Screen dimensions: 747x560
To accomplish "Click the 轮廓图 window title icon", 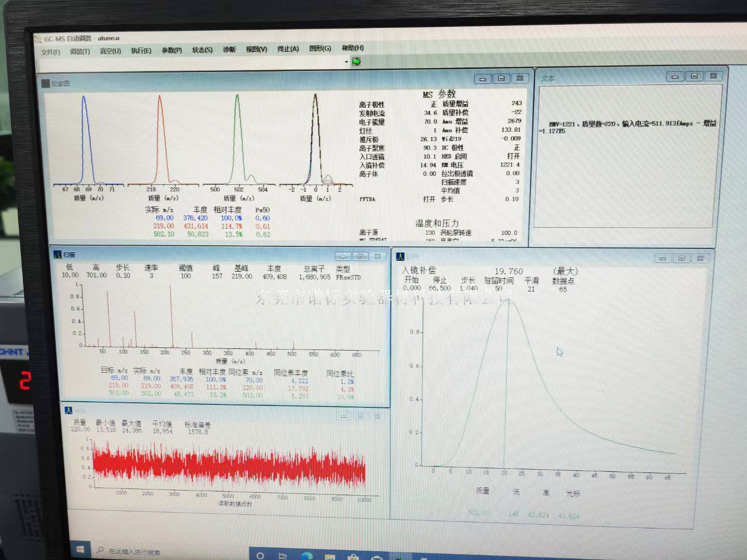I will 46,83.
